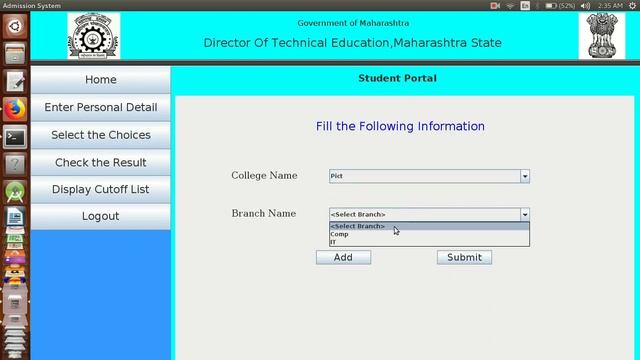Click the Add button

(343, 258)
